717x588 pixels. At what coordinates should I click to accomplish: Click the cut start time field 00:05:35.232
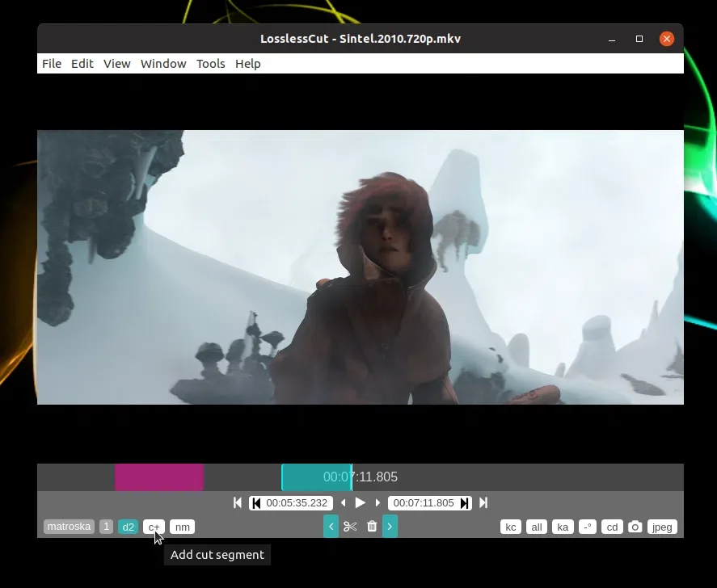297,503
